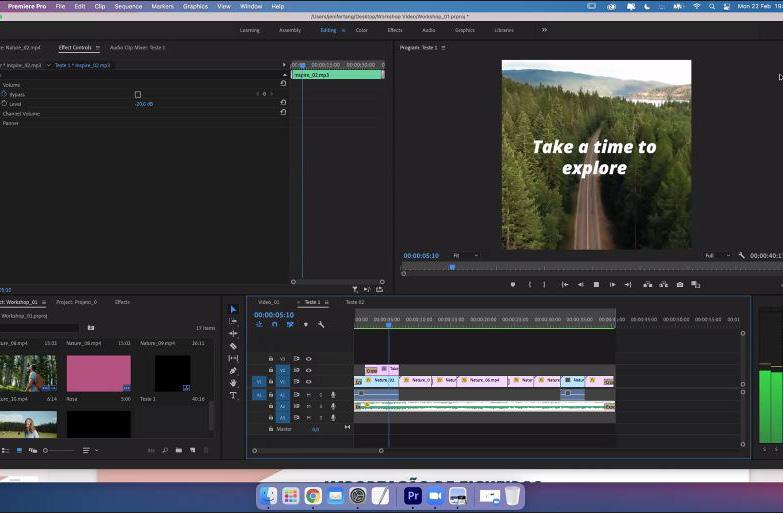The image size is (783, 513).
Task: Enable voice-over record on A1 track
Action: [x=333, y=395]
